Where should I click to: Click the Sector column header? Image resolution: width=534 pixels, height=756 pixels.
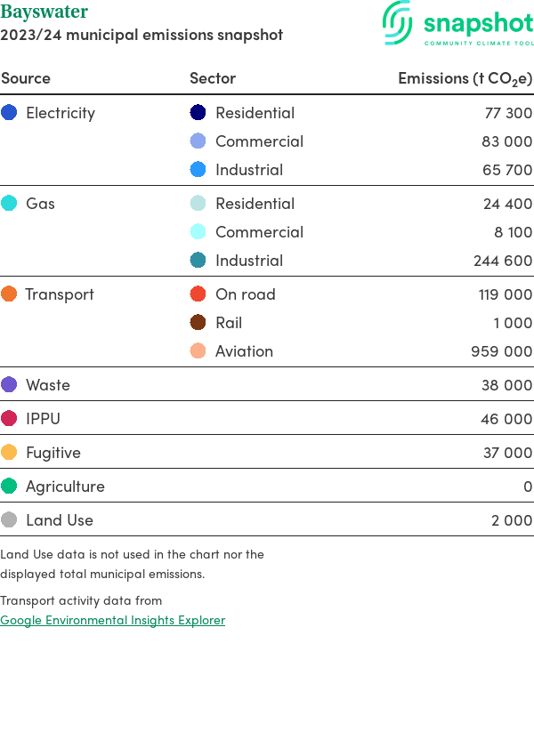[x=213, y=78]
